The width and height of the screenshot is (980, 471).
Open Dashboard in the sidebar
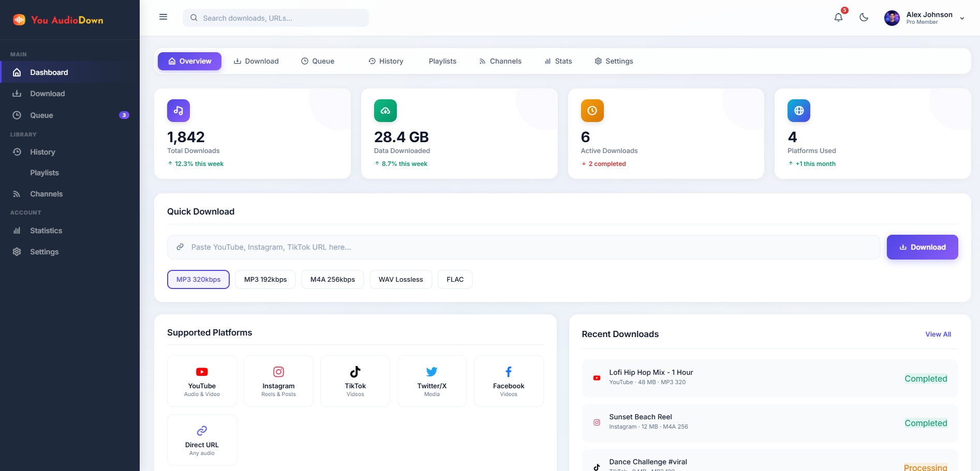(x=70, y=72)
